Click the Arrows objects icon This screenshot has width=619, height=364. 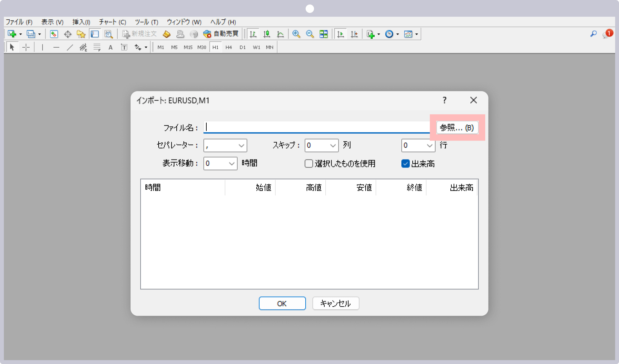138,47
